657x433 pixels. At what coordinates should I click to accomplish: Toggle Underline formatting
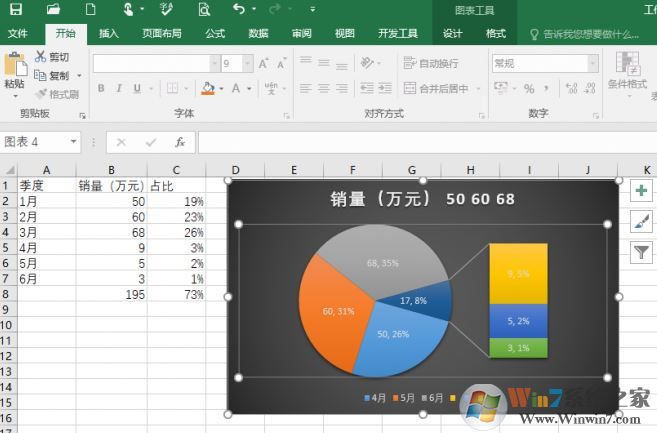click(137, 88)
